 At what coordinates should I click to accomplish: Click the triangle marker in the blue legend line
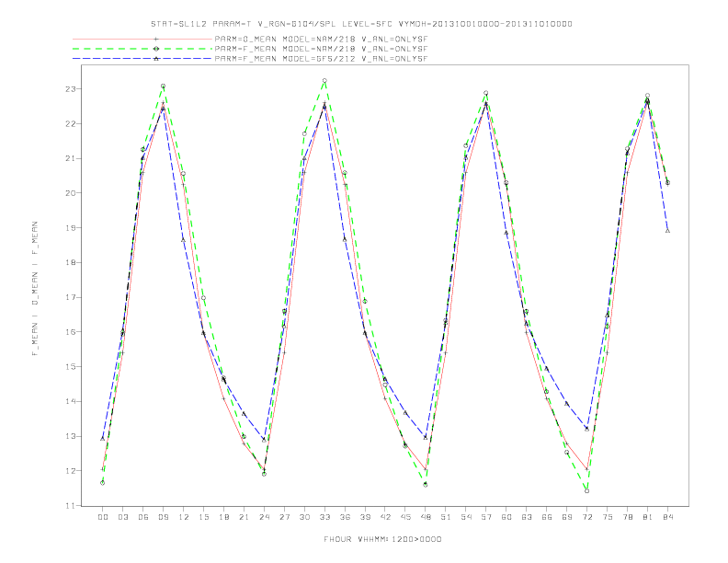(x=156, y=59)
